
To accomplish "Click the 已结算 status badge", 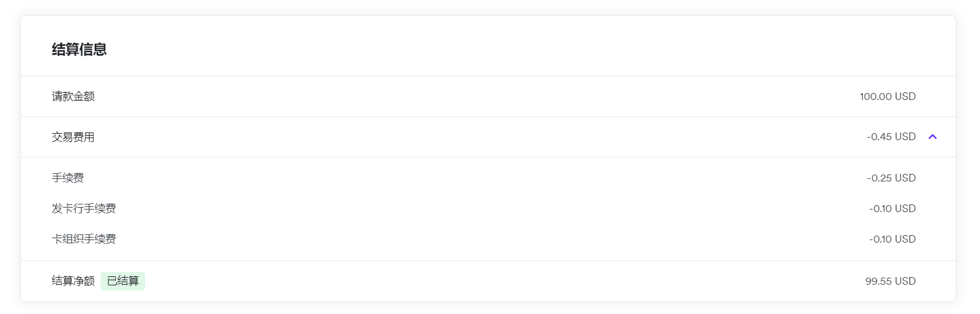I will click(x=123, y=281).
